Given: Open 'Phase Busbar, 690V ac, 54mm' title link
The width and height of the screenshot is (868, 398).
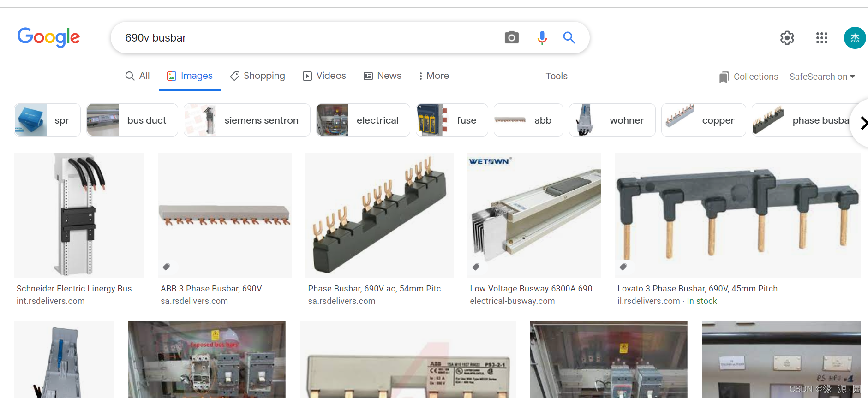Looking at the screenshot, I should tap(377, 289).
